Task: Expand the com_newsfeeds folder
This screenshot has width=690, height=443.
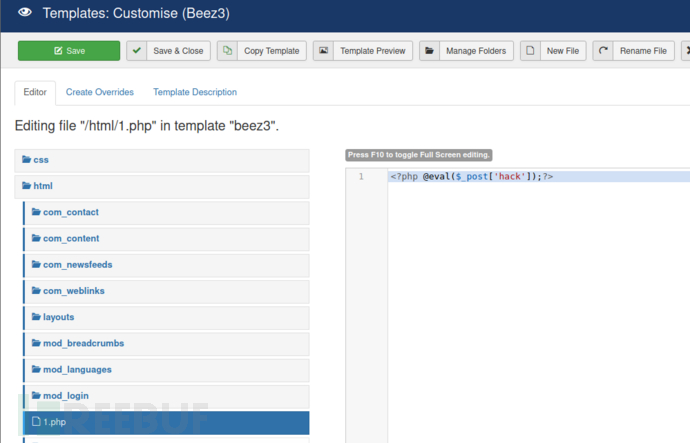Action: [74, 265]
